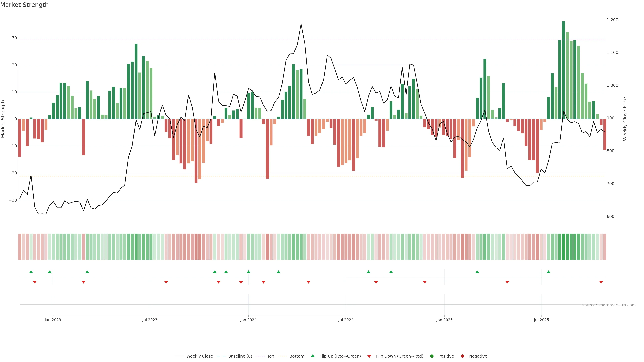This screenshot has width=644, height=362.
Task: Click the green flip-up marker nearest Jul 2025
Action: pyautogui.click(x=549, y=272)
